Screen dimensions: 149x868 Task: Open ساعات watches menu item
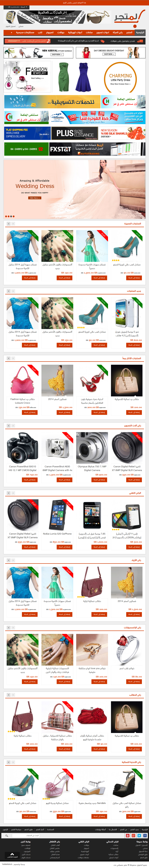(x=89, y=33)
